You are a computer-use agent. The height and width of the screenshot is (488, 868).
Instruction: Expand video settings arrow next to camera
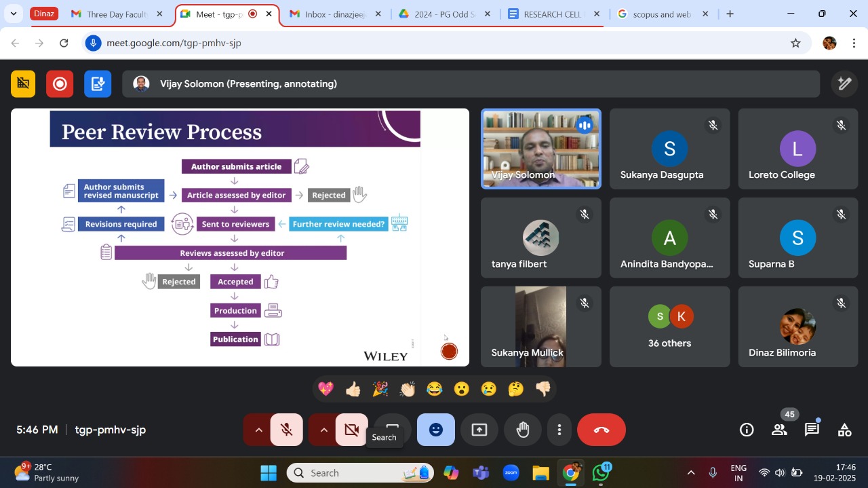(x=323, y=430)
